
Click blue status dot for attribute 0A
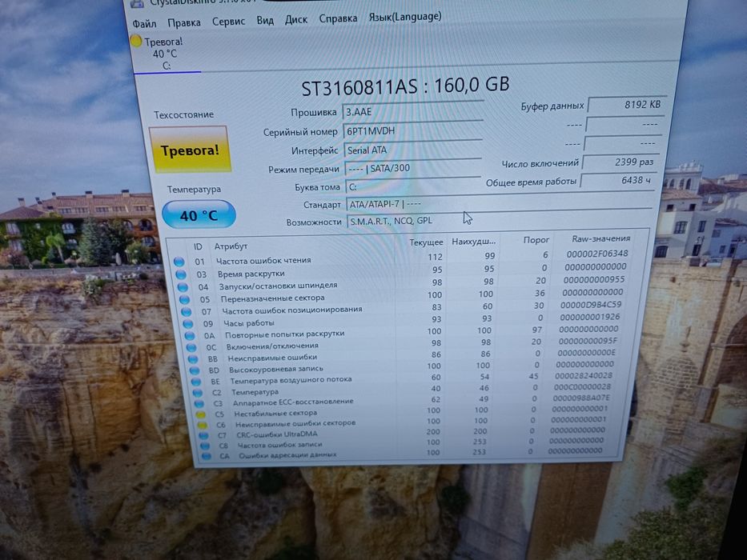pyautogui.click(x=190, y=336)
